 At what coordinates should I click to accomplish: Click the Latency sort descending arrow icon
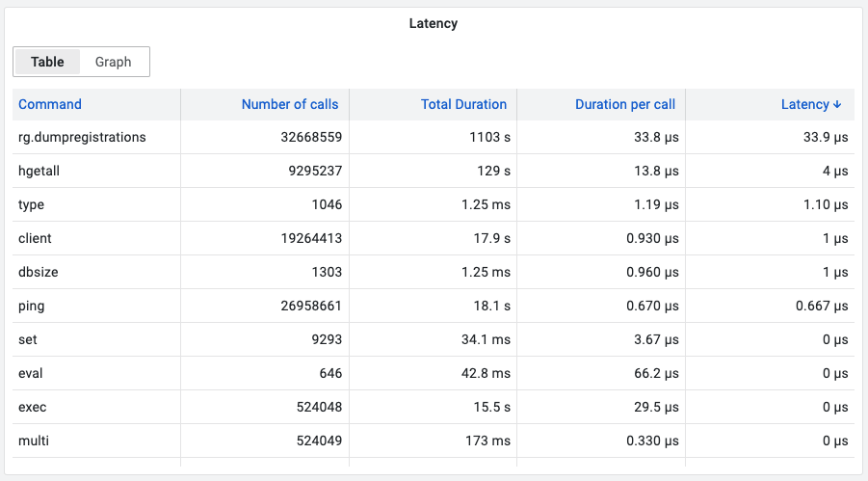(837, 105)
